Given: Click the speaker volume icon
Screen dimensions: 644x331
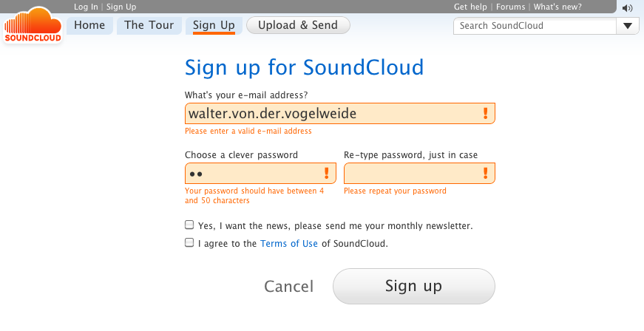Looking at the screenshot, I should (628, 8).
